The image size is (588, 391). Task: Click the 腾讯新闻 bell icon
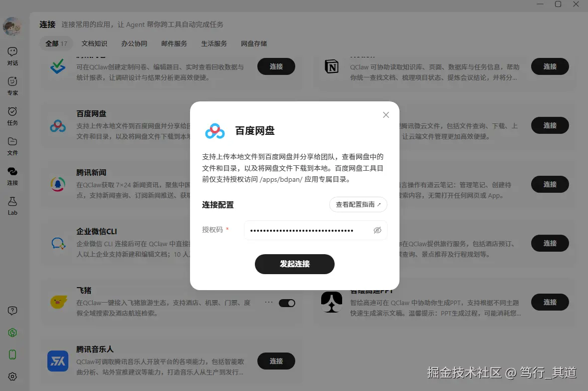(58, 184)
